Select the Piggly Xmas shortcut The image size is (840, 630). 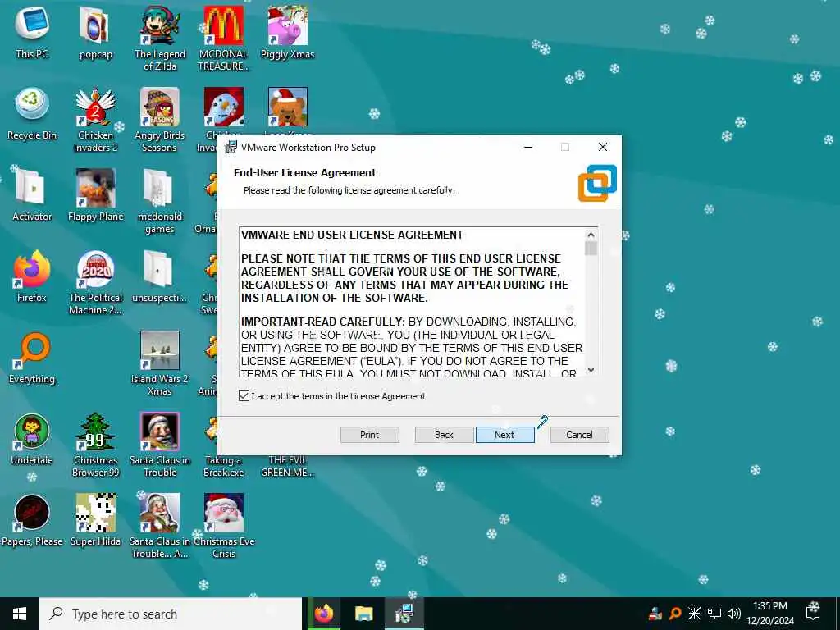pyautogui.click(x=288, y=32)
